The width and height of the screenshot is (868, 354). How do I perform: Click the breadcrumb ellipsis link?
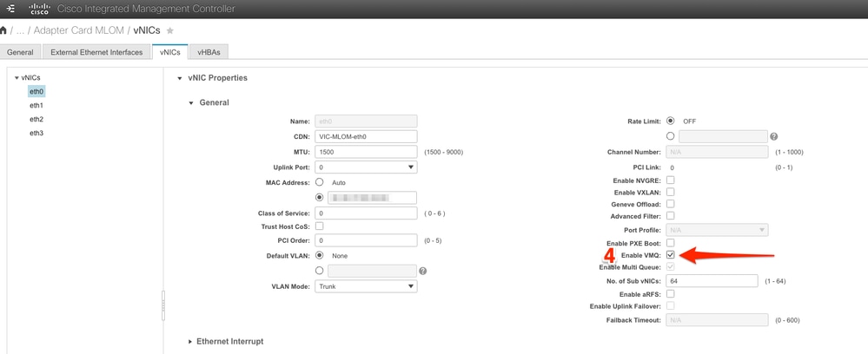(21, 30)
